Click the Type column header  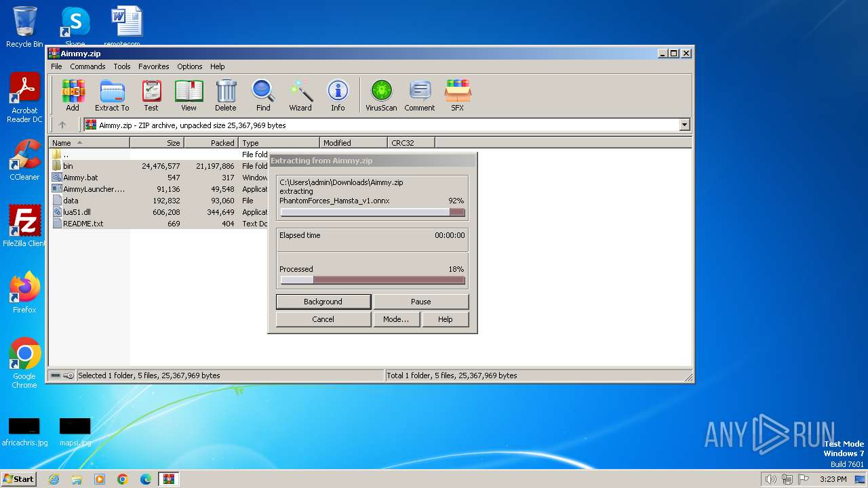tap(279, 142)
